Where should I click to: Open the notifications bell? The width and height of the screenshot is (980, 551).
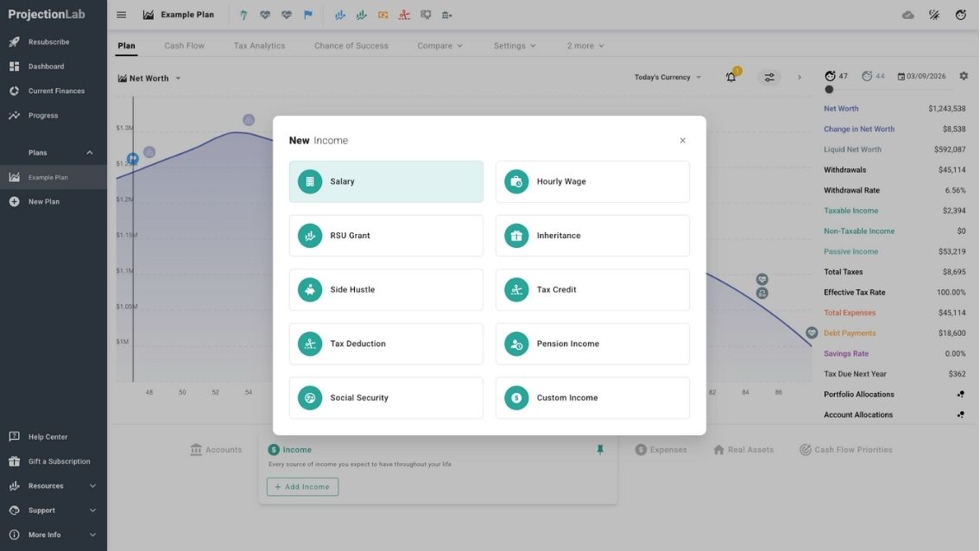(731, 78)
